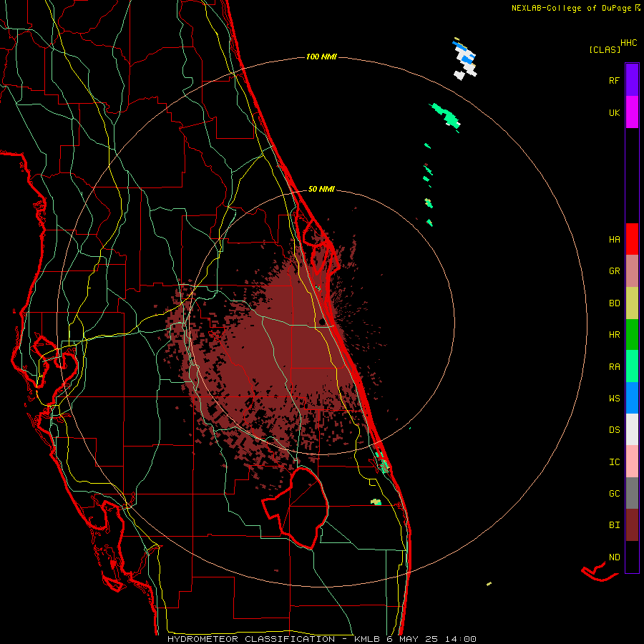Select the GR legend color block
This screenshot has height=644, width=644.
pyautogui.click(x=632, y=271)
